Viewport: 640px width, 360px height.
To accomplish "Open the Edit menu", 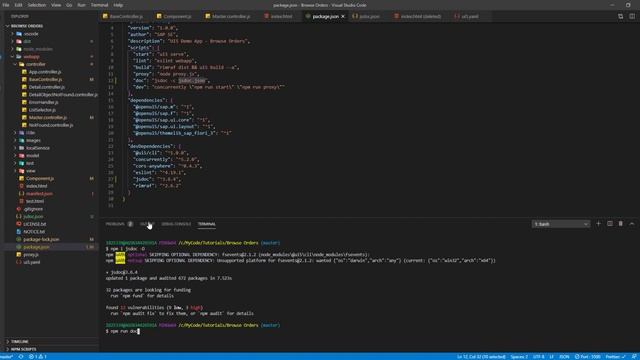I will [18, 5].
